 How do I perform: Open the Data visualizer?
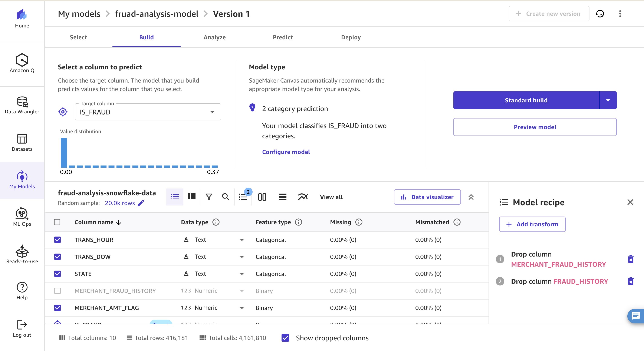427,197
